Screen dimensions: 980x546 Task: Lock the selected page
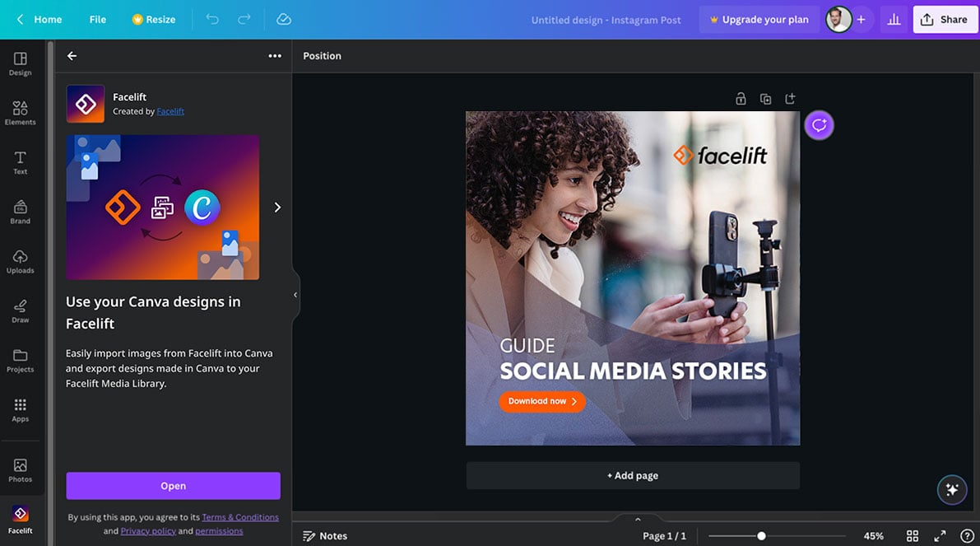tap(740, 98)
